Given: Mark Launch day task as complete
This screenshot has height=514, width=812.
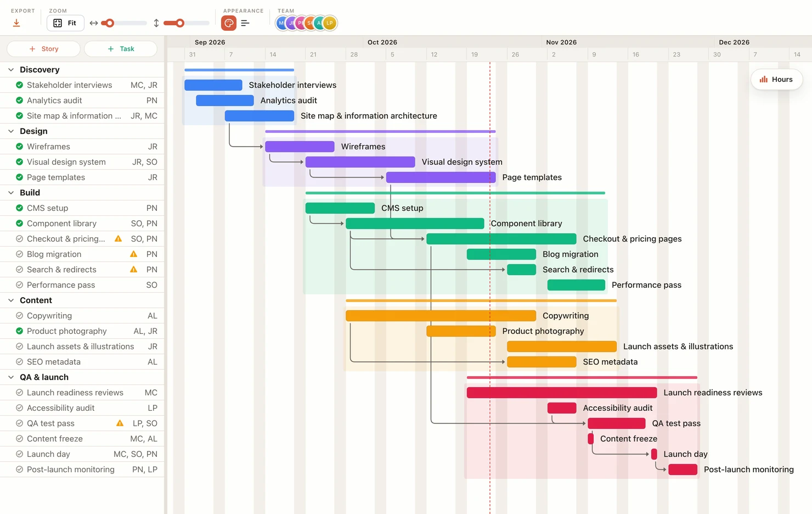Looking at the screenshot, I should pyautogui.click(x=19, y=454).
